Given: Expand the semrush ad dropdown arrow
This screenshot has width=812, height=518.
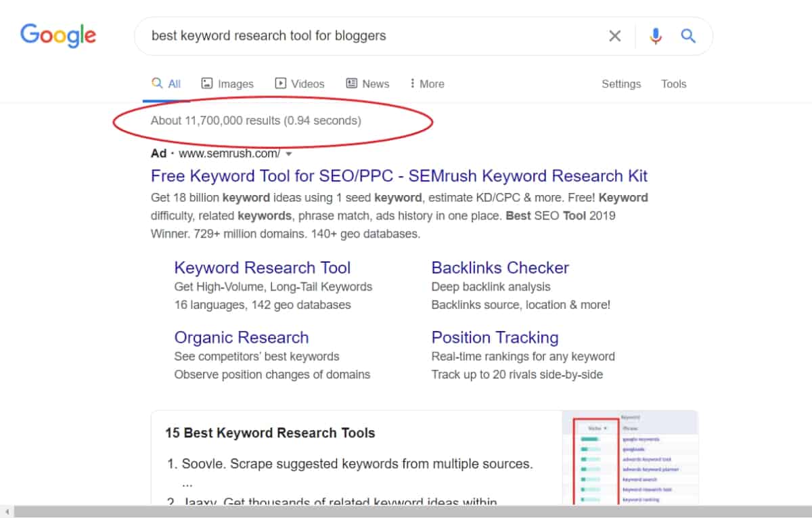Looking at the screenshot, I should point(289,154).
